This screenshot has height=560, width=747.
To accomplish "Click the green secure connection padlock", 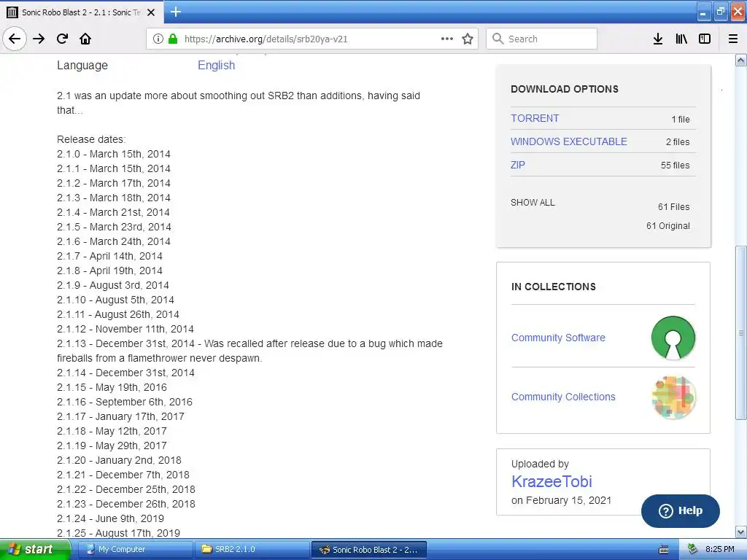I will pyautogui.click(x=173, y=39).
